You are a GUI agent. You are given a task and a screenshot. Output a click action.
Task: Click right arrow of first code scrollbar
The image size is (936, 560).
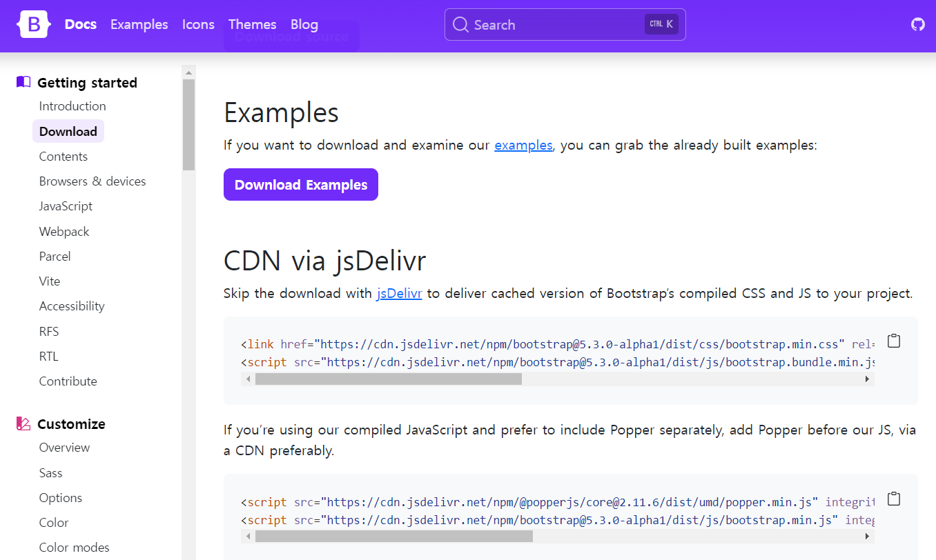[x=868, y=379]
